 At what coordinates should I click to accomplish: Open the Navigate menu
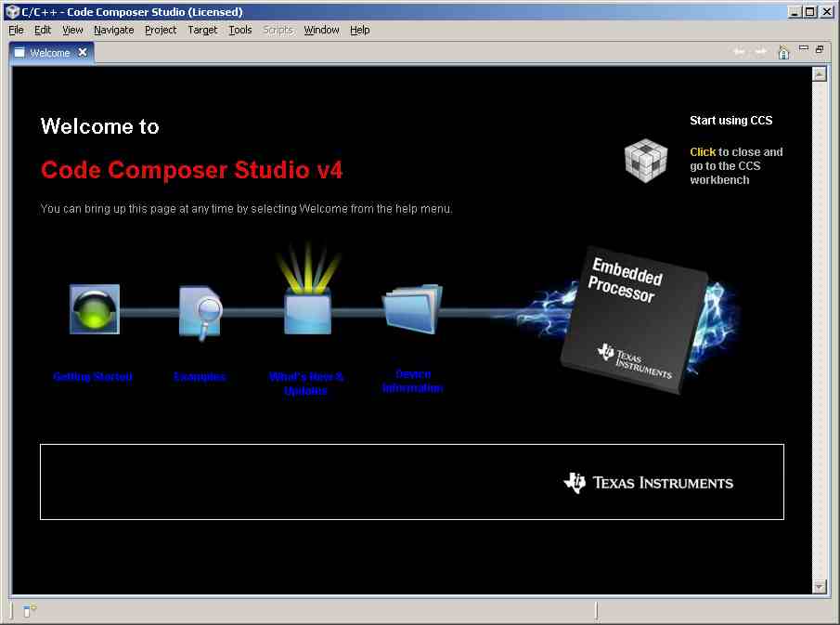[113, 30]
